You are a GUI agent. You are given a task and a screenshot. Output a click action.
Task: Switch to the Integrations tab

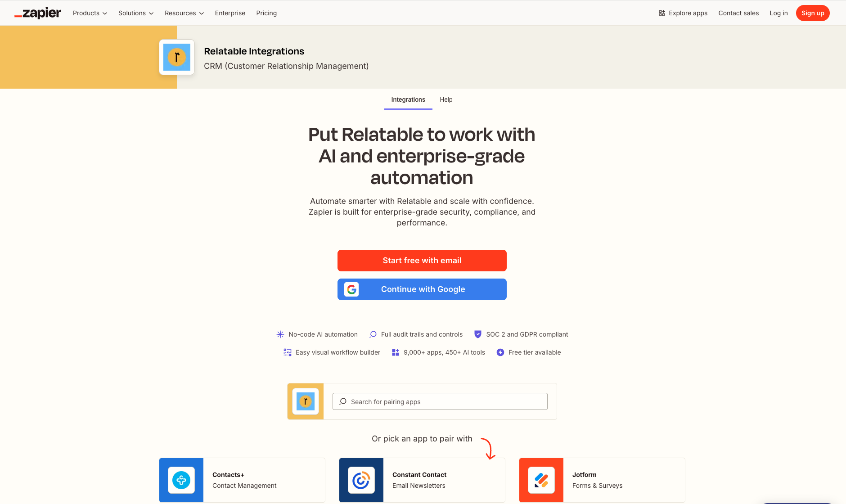(408, 100)
